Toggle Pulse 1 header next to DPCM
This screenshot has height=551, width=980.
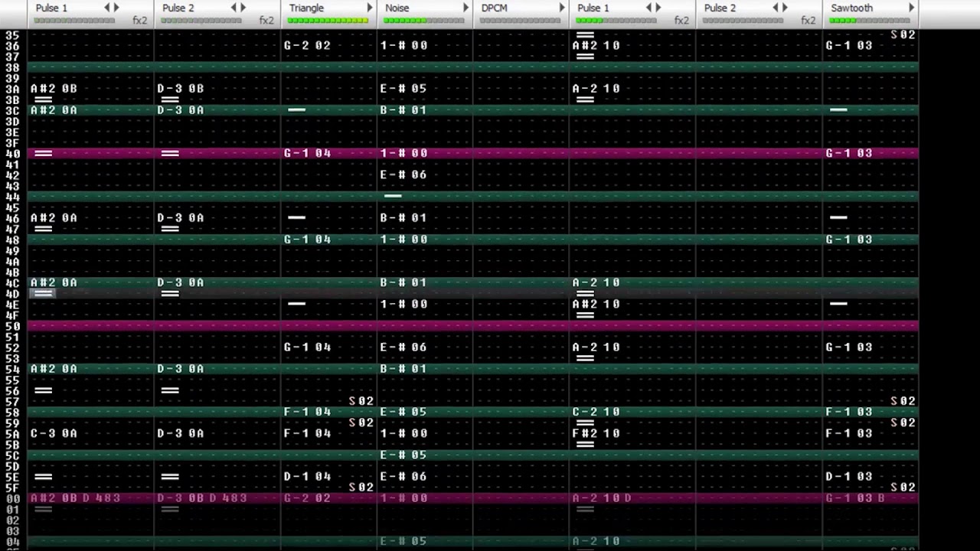tap(593, 8)
